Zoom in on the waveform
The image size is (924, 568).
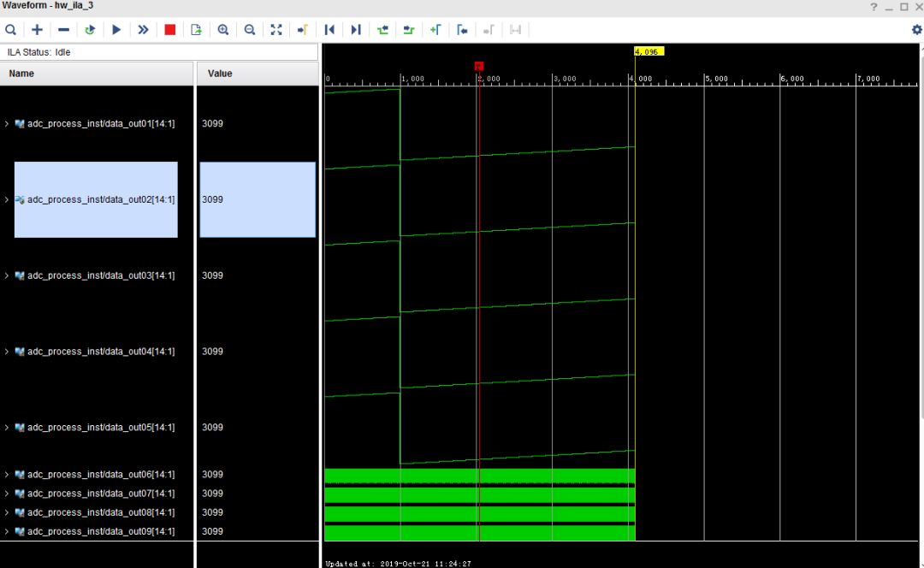222,29
